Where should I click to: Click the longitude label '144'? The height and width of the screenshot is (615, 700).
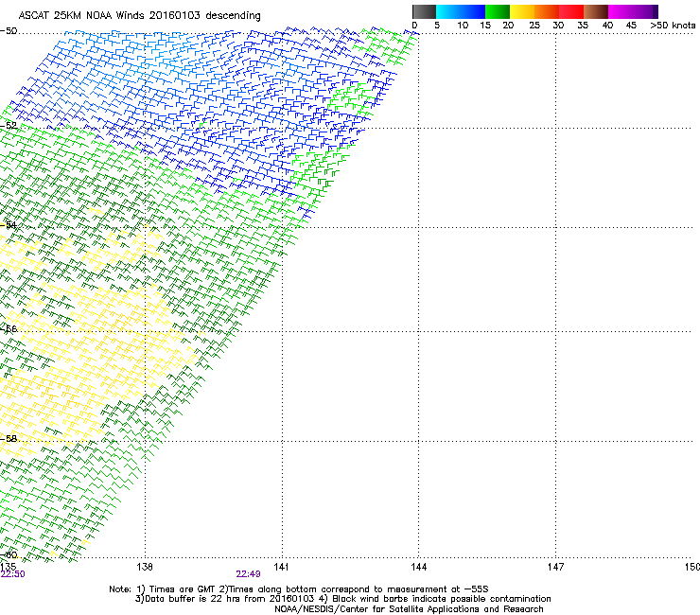pos(418,567)
